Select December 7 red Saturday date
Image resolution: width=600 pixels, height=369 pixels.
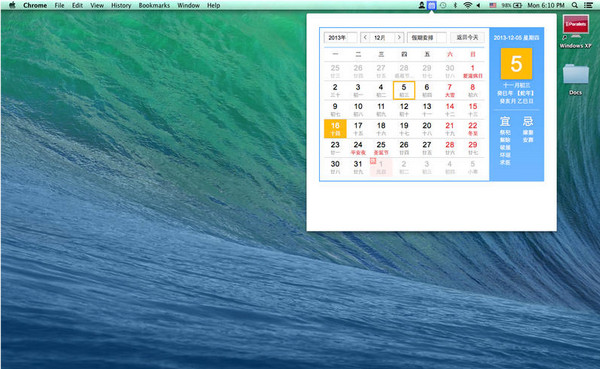pos(450,90)
